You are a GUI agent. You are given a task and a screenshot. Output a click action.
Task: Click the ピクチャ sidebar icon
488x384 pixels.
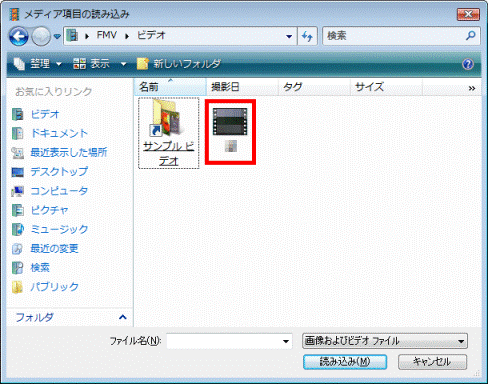pyautogui.click(x=18, y=210)
